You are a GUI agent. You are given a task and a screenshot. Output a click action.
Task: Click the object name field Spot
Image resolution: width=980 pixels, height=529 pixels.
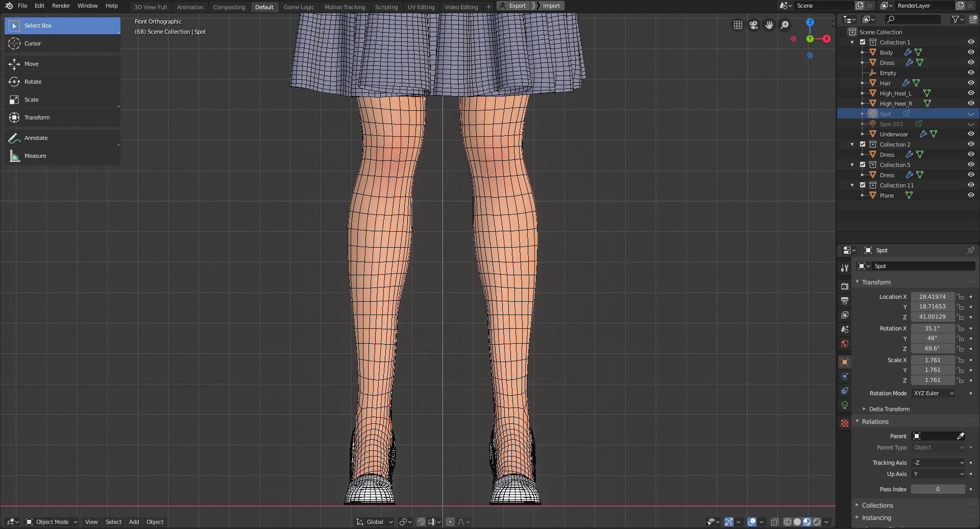tap(923, 266)
